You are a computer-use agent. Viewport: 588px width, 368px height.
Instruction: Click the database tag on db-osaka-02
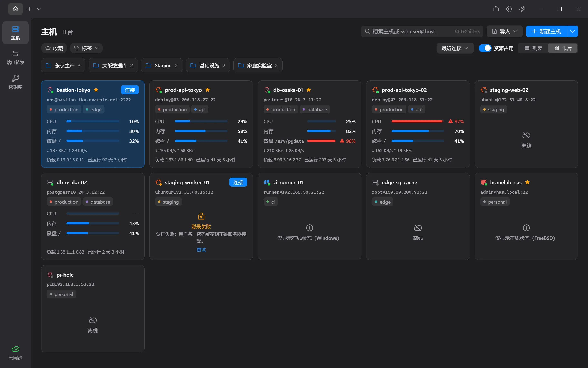coord(98,202)
